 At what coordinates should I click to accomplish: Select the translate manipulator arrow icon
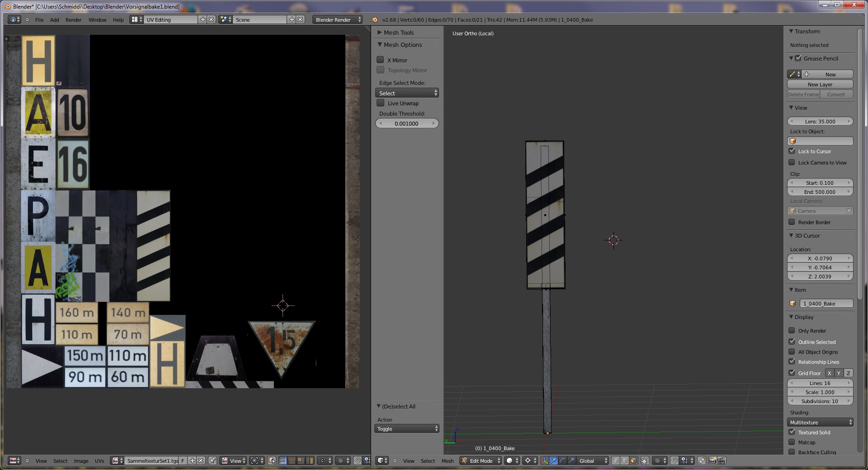553,461
